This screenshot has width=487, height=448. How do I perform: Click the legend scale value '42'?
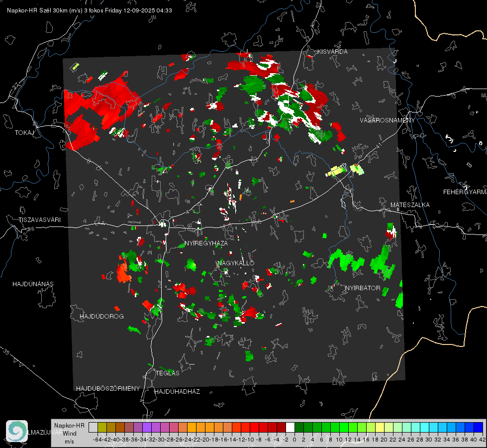click(x=482, y=440)
